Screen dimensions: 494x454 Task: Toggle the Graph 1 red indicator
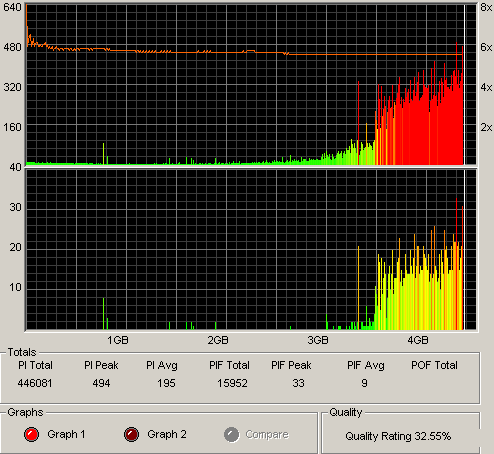pyautogui.click(x=32, y=435)
